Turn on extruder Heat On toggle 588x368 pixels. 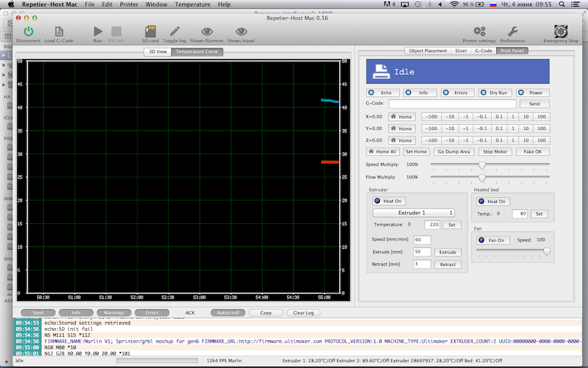[x=388, y=201]
